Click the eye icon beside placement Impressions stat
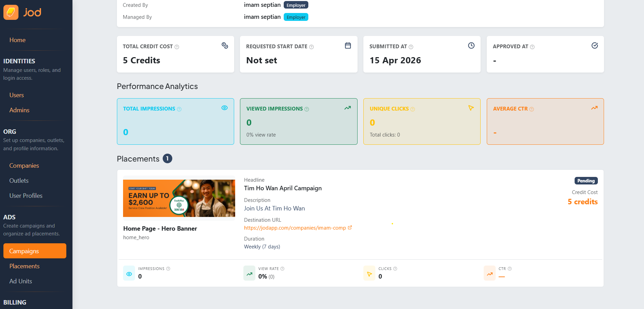The image size is (644, 309). [129, 274]
